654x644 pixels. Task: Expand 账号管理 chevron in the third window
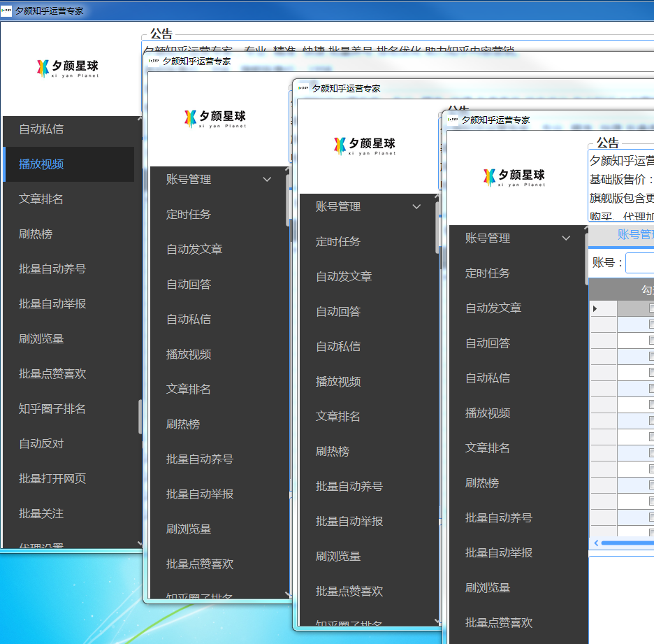(x=416, y=206)
